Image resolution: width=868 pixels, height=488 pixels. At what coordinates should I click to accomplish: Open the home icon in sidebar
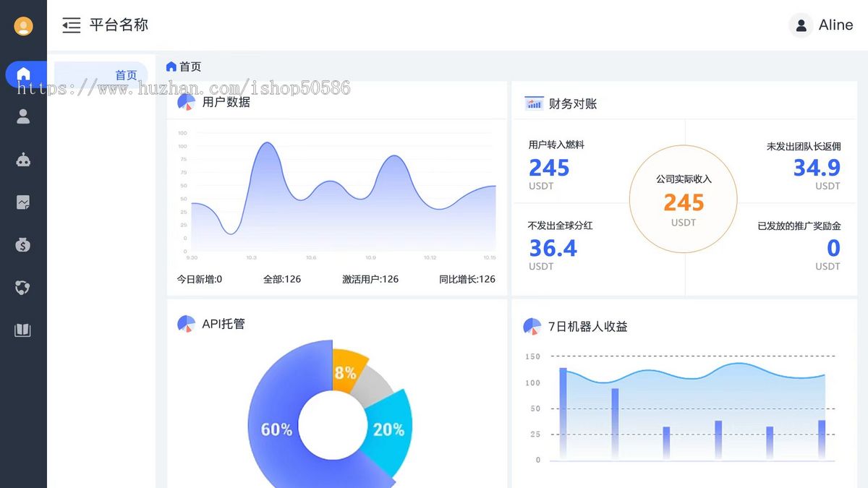23,74
